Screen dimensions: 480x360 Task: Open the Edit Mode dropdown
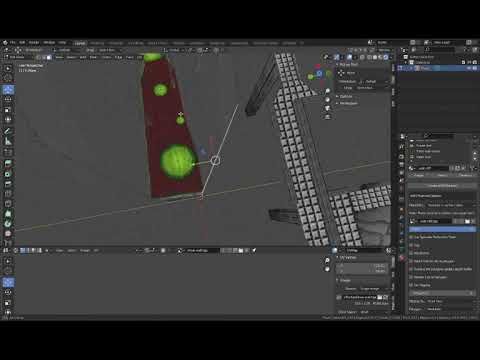click(x=19, y=57)
